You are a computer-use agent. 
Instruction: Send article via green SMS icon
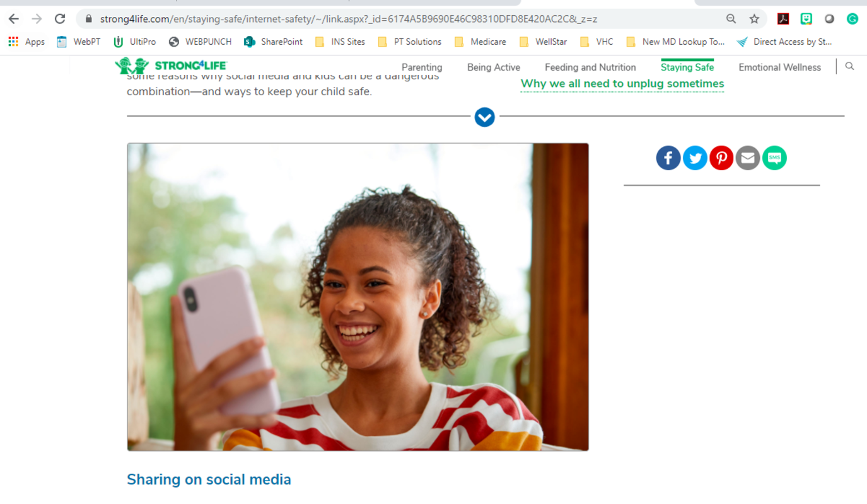[x=774, y=158]
